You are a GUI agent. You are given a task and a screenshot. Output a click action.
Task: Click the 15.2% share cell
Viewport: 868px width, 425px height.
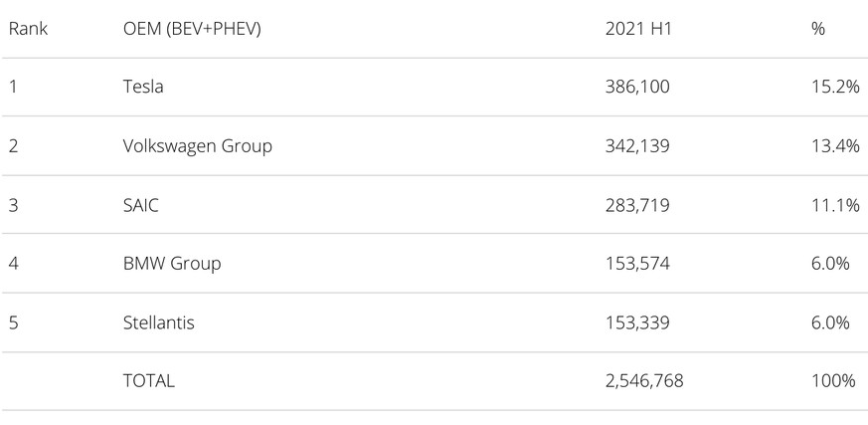click(835, 88)
